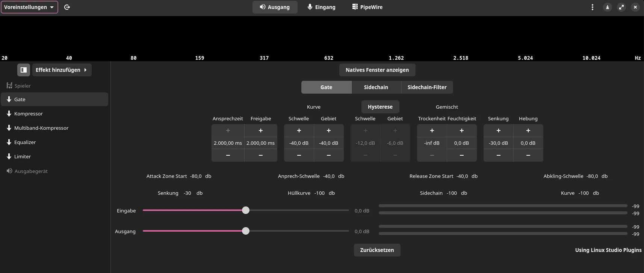This screenshot has height=273, width=644.
Task: Click the Freigabe value field
Action: click(261, 143)
